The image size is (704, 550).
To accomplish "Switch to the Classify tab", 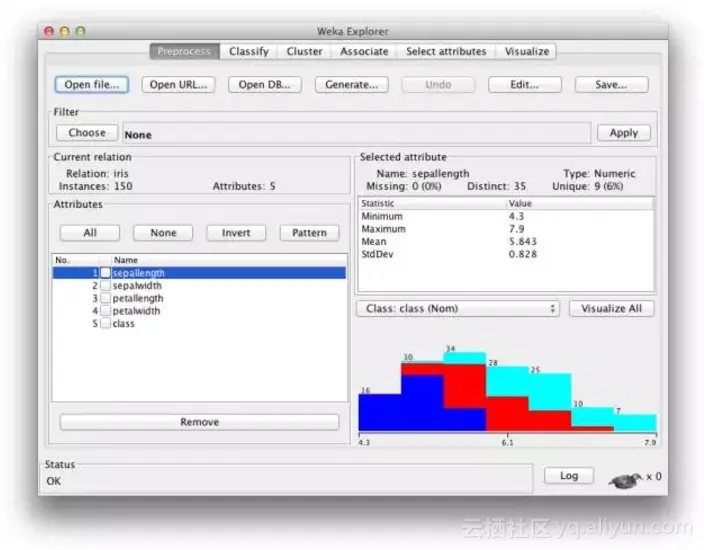I will [249, 51].
